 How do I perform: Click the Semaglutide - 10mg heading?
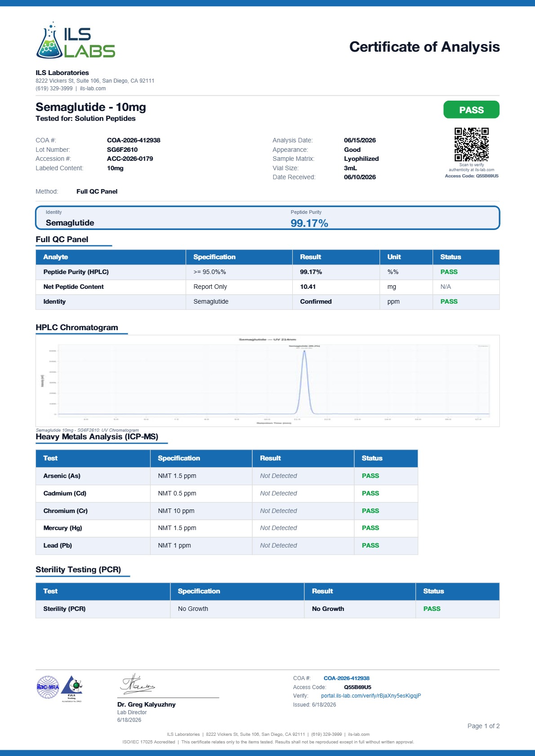(91, 107)
